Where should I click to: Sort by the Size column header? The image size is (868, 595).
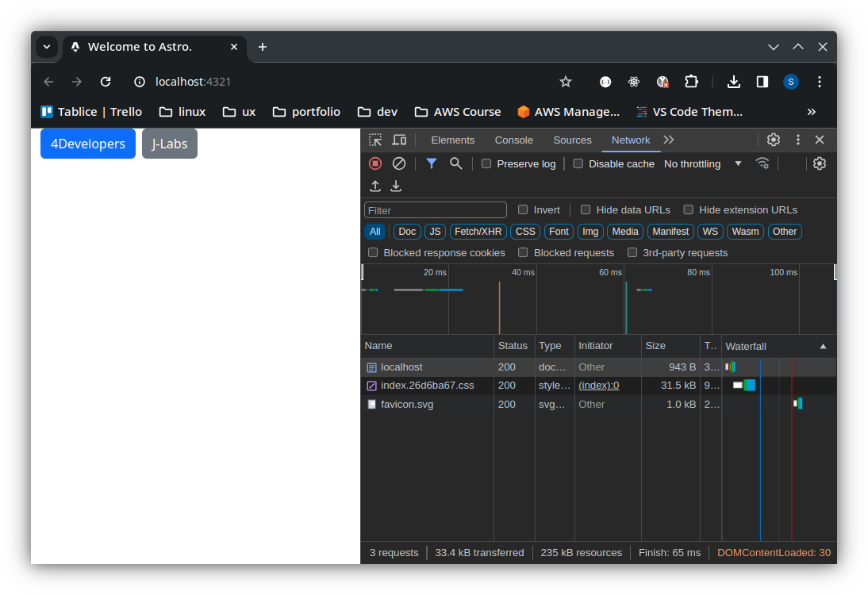[x=670, y=346]
